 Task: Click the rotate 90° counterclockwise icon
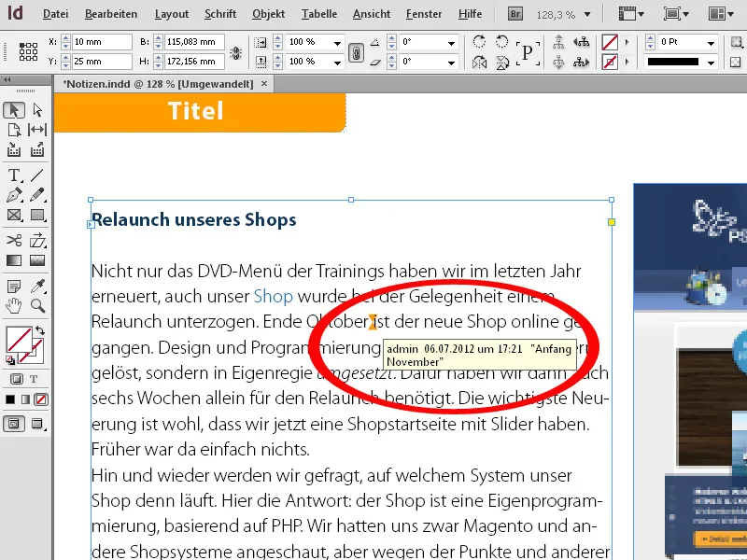pos(501,42)
